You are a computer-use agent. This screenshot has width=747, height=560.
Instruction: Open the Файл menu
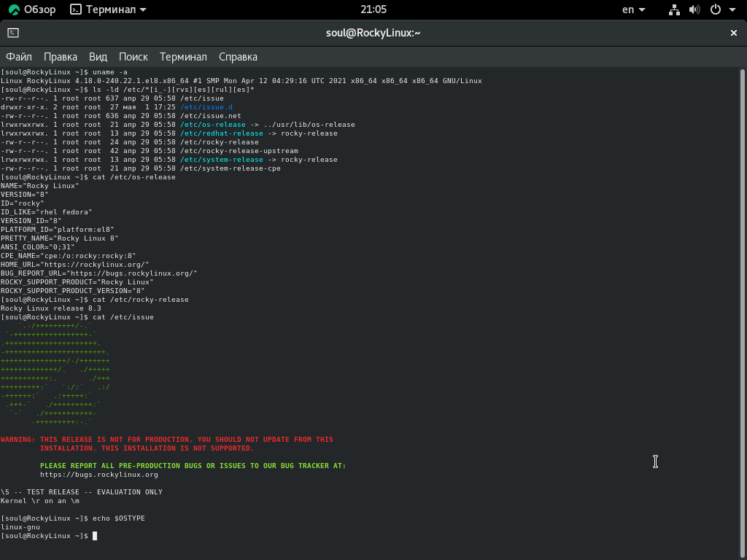[x=19, y=57]
